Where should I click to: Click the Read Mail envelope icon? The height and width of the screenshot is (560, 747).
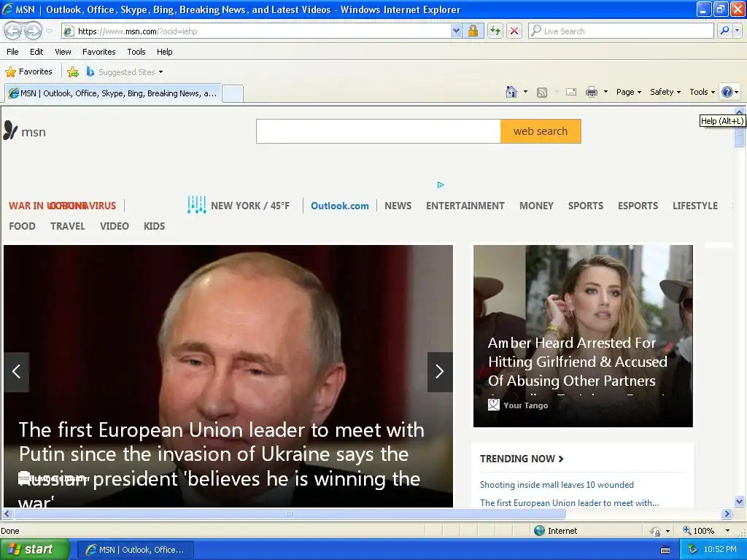(571, 92)
